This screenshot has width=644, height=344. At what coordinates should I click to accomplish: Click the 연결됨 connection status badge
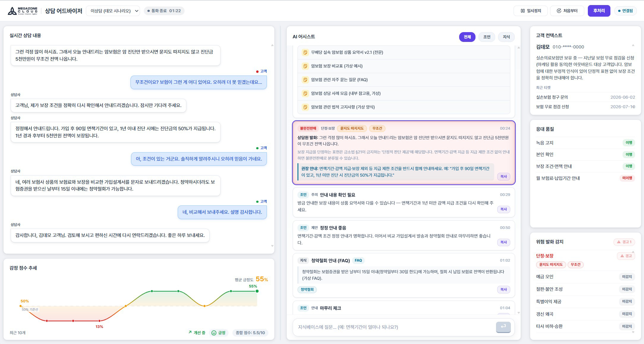[x=625, y=11]
